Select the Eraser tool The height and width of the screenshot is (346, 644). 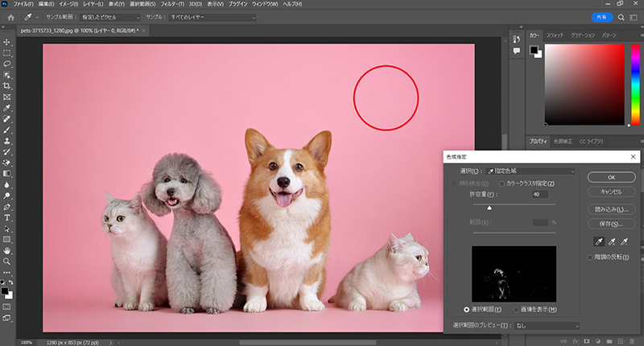click(7, 163)
